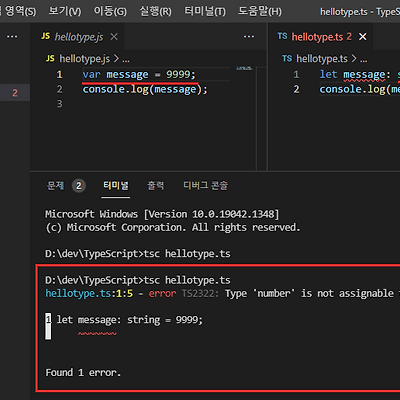Image resolution: width=400 pixels, height=400 pixels.
Task: Close the hellotype.js tab
Action: (114, 36)
